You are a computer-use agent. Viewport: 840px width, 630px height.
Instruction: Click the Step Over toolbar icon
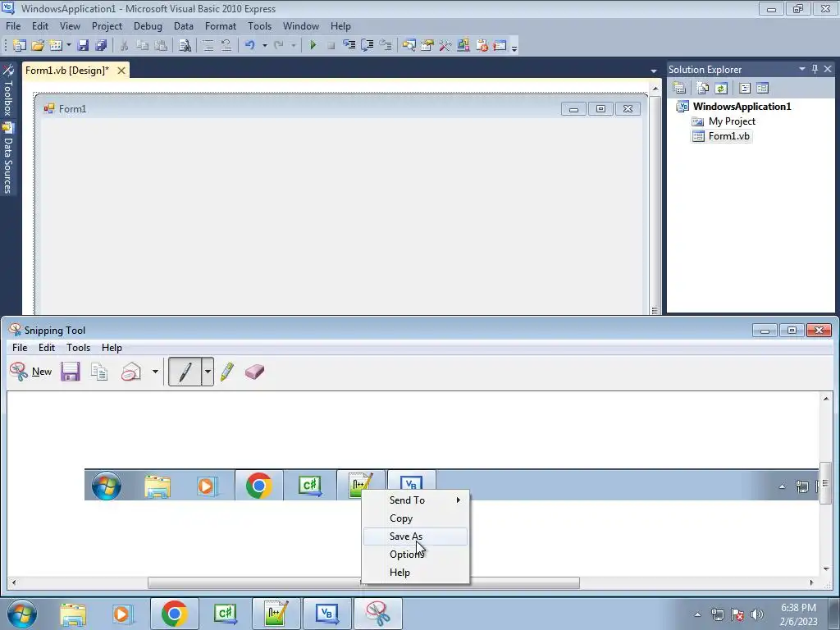click(x=367, y=46)
